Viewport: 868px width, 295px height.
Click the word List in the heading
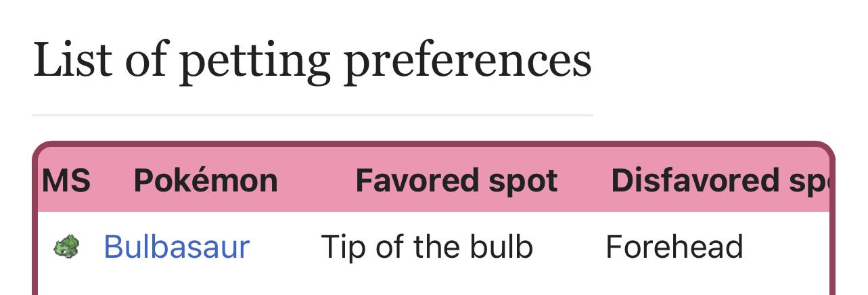point(72,60)
